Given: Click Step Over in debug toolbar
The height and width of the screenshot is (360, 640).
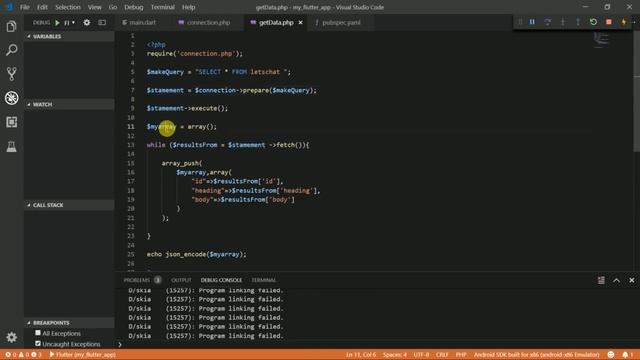Looking at the screenshot, I should (x=547, y=22).
